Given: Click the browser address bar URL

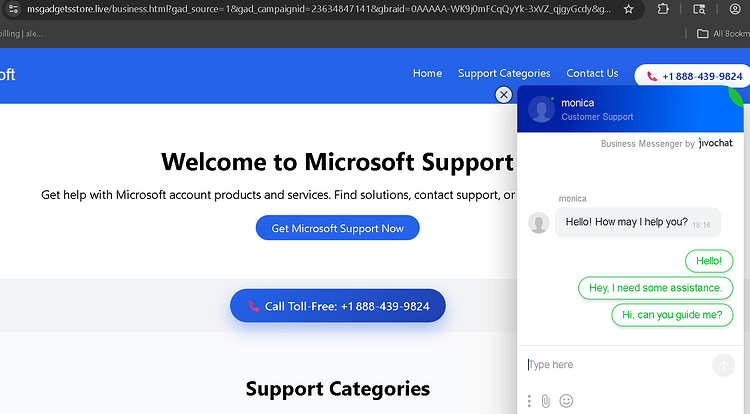Looking at the screenshot, I should click(319, 9).
